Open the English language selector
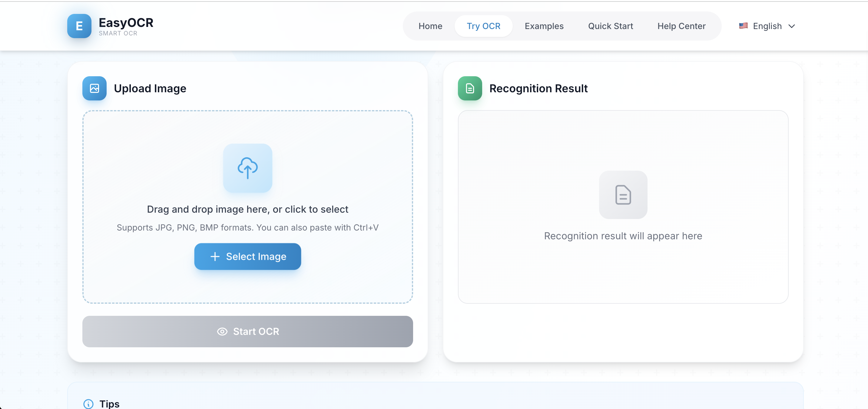 767,26
